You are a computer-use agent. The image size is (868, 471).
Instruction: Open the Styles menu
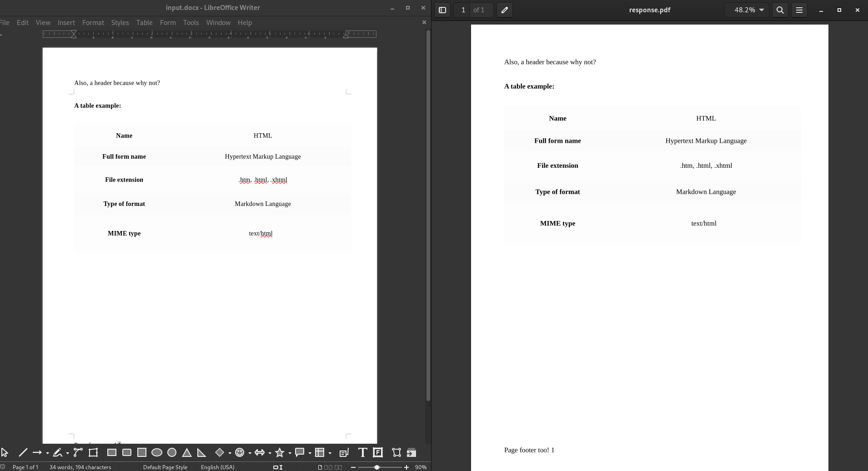point(120,22)
